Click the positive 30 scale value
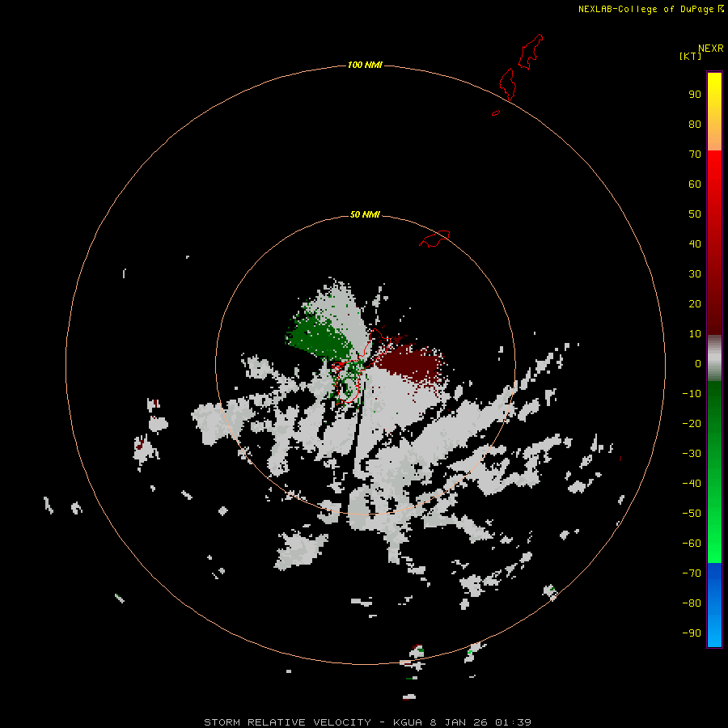Screen dimensions: 728x728 [695, 274]
